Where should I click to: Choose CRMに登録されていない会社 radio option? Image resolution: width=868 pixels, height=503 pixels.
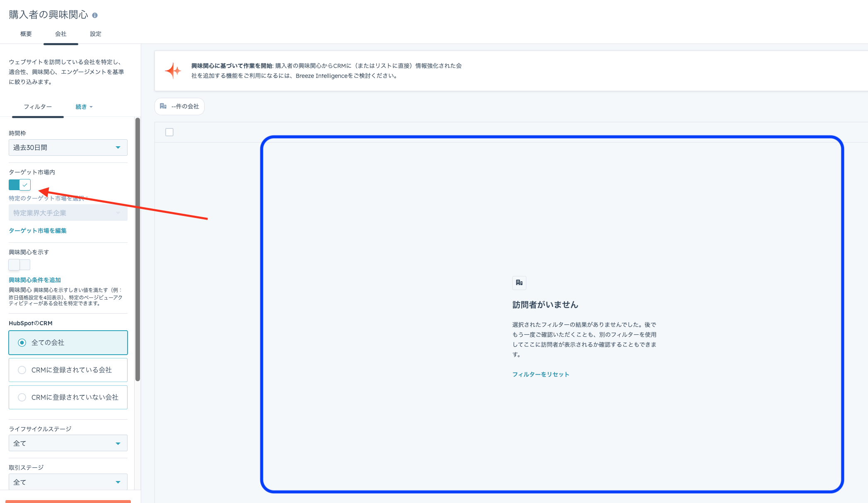click(x=22, y=397)
